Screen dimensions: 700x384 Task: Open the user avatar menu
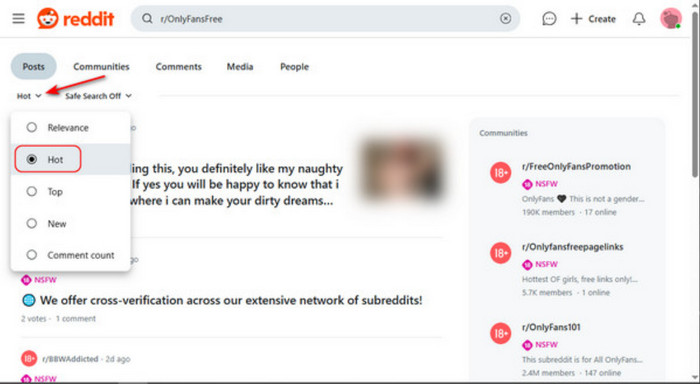(x=671, y=19)
